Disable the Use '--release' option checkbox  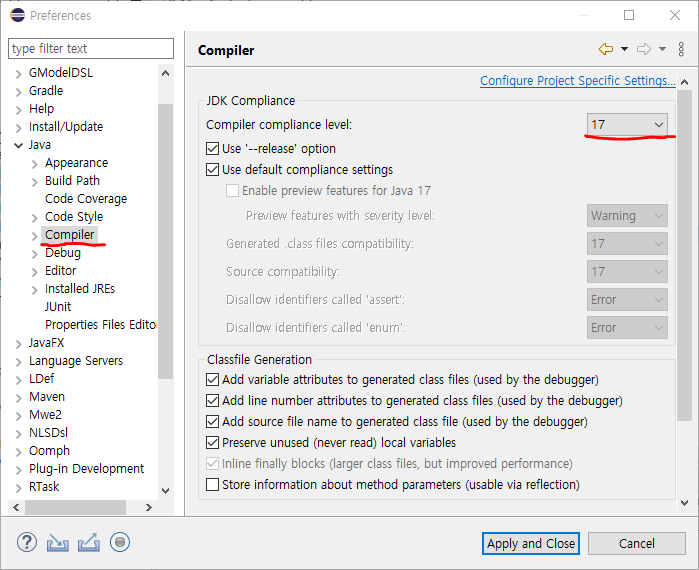coord(212,148)
